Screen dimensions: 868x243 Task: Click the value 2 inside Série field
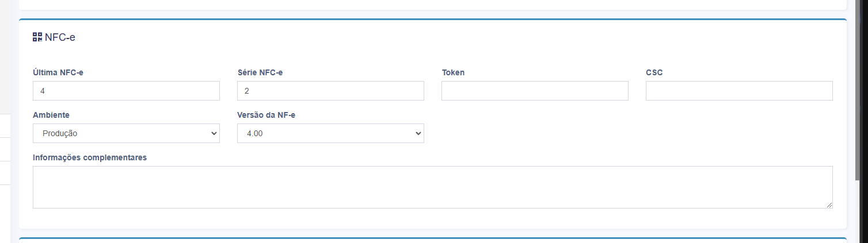(247, 91)
